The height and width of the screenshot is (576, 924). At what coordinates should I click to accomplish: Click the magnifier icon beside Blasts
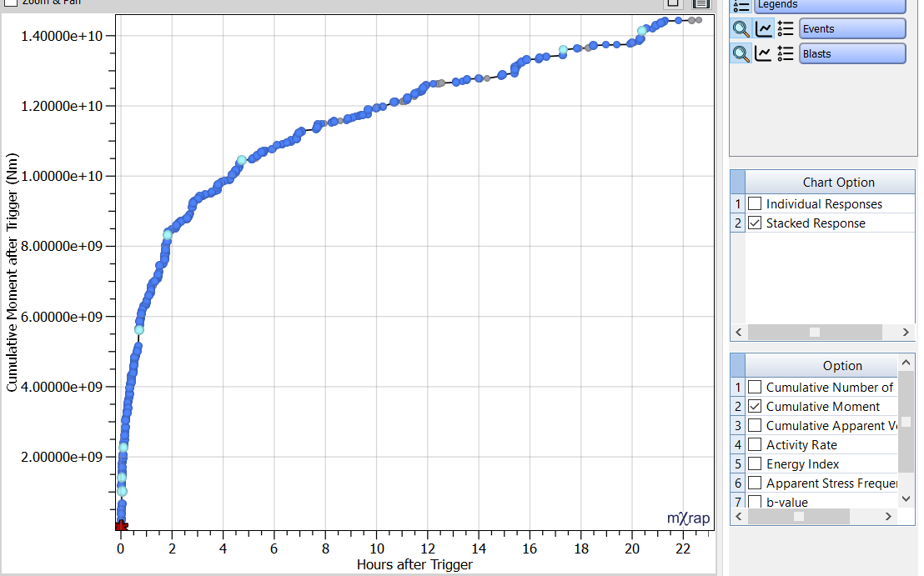(x=741, y=54)
